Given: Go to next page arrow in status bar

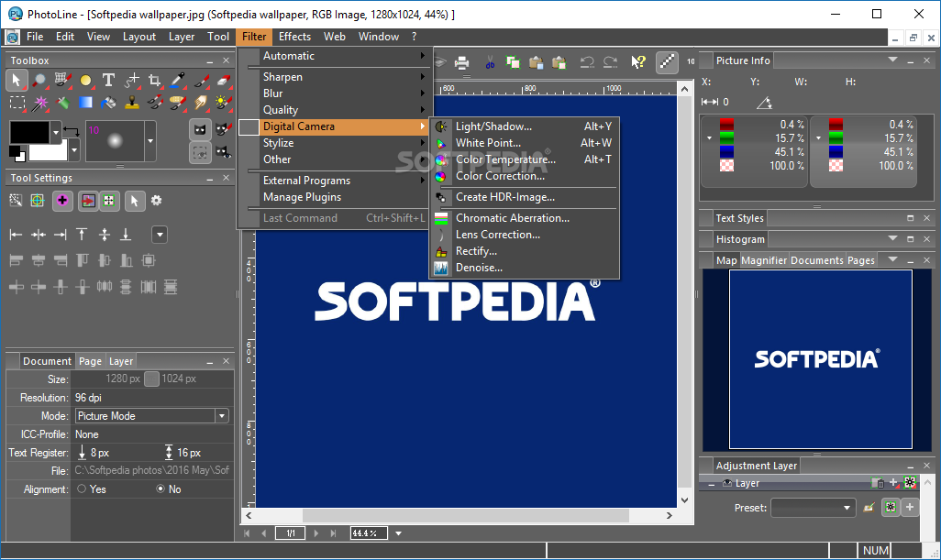Looking at the screenshot, I should pyautogui.click(x=316, y=533).
